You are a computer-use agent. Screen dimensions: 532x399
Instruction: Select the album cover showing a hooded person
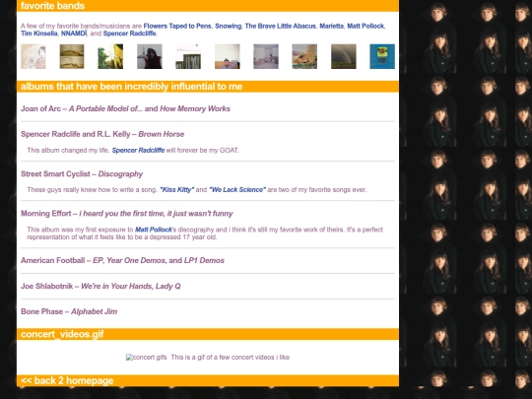pyautogui.click(x=150, y=56)
